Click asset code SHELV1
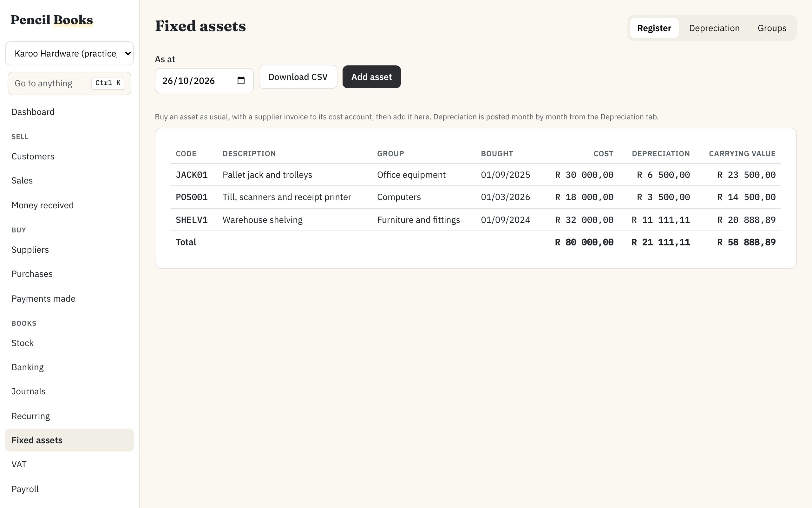This screenshot has height=508, width=812. click(192, 220)
